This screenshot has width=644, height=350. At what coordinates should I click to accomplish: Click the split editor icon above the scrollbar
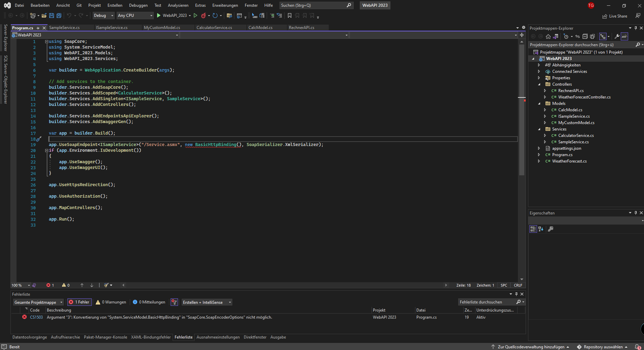(522, 35)
